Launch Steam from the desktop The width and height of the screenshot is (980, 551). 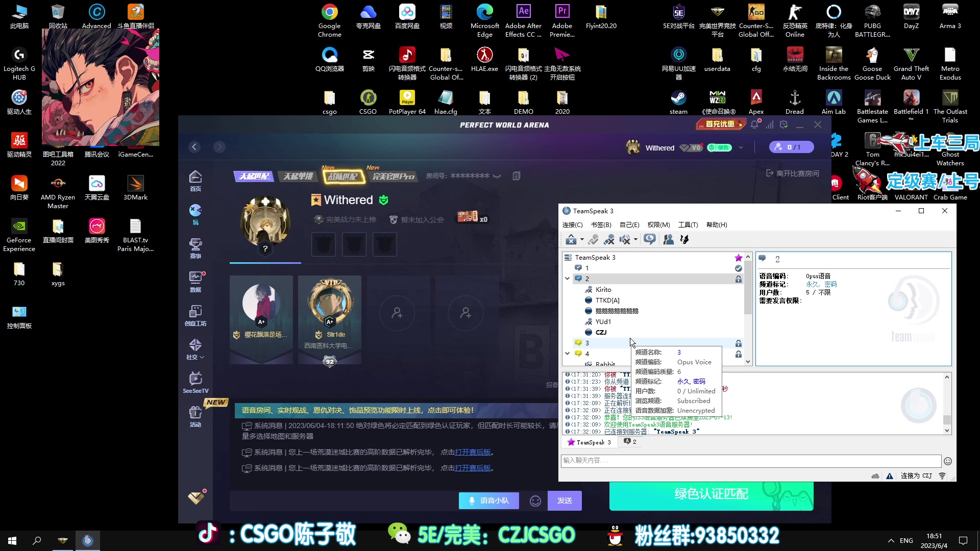tap(678, 98)
